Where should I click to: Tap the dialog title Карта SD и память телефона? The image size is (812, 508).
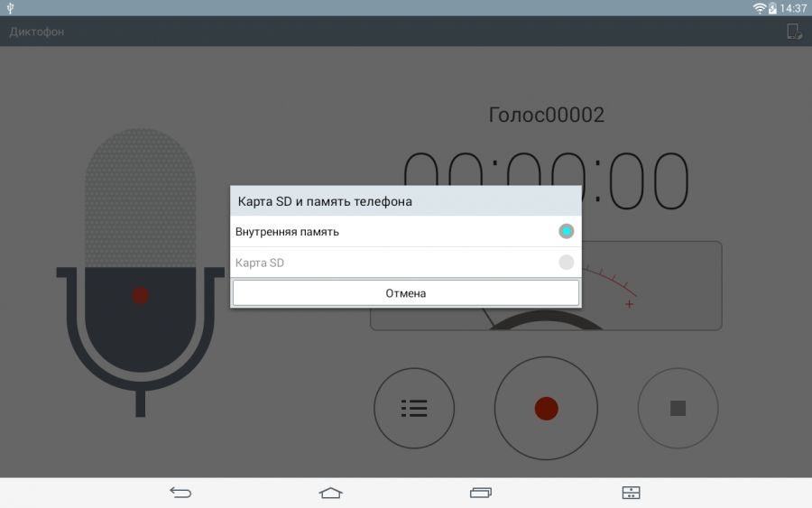pyautogui.click(x=325, y=201)
